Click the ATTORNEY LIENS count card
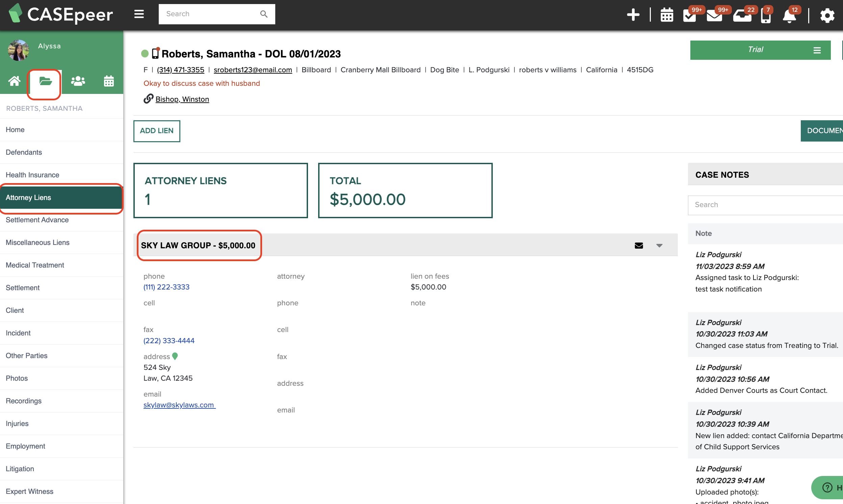 [221, 191]
